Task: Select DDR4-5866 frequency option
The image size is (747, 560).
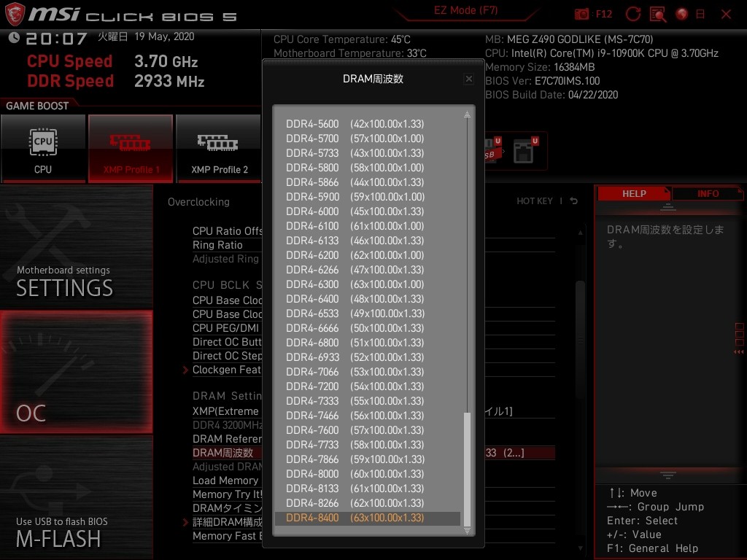Action: coord(368,182)
